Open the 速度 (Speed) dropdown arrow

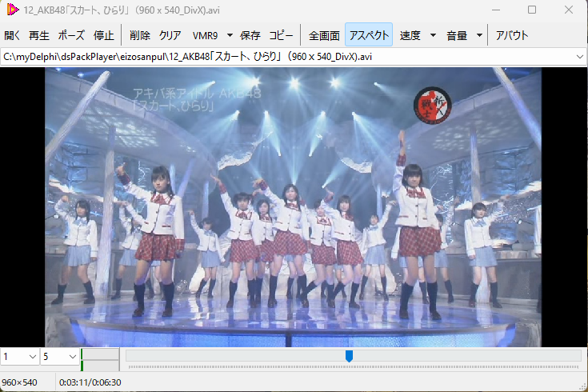click(433, 35)
